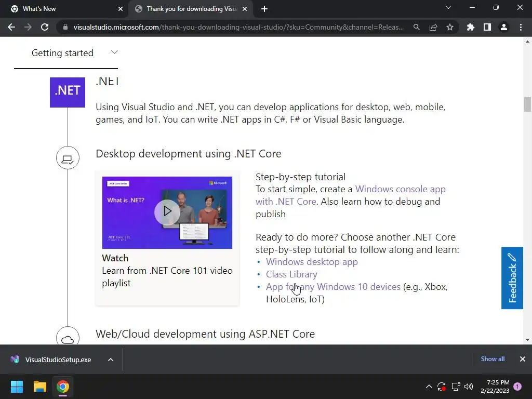Open the Windows desktop app tutorial link

[312, 262]
